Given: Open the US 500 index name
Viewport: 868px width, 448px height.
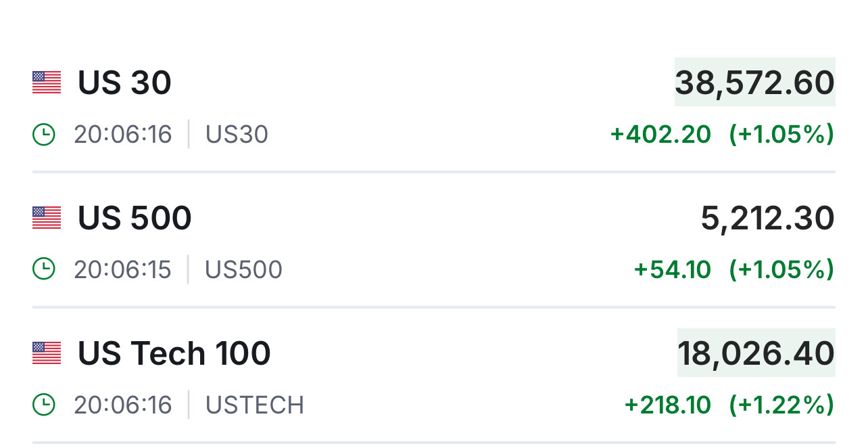Looking at the screenshot, I should tap(135, 218).
